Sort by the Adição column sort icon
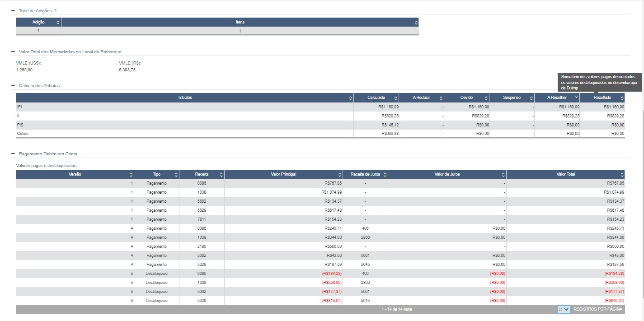The width and height of the screenshot is (644, 321). click(58, 22)
